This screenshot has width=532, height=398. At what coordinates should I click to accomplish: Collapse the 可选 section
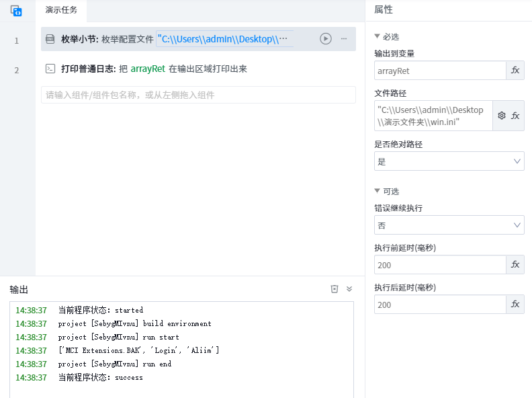point(378,192)
